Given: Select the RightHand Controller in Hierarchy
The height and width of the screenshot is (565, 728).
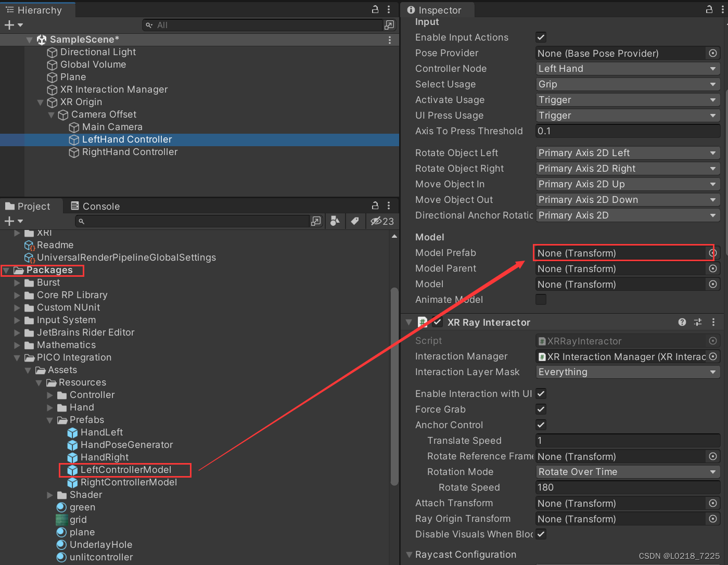Looking at the screenshot, I should 129,152.
